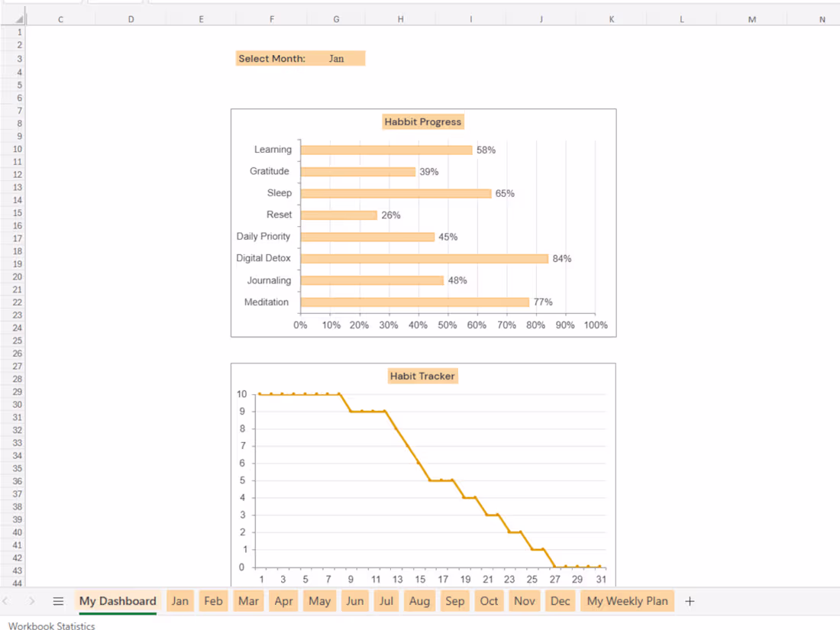Select column header D
This screenshot has height=630, width=840.
pyautogui.click(x=131, y=18)
